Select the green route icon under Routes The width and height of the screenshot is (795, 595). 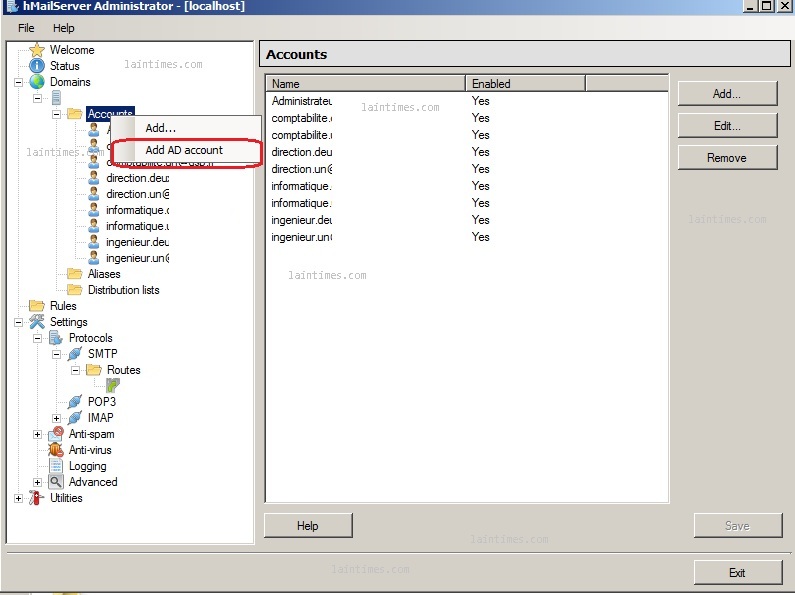click(113, 386)
